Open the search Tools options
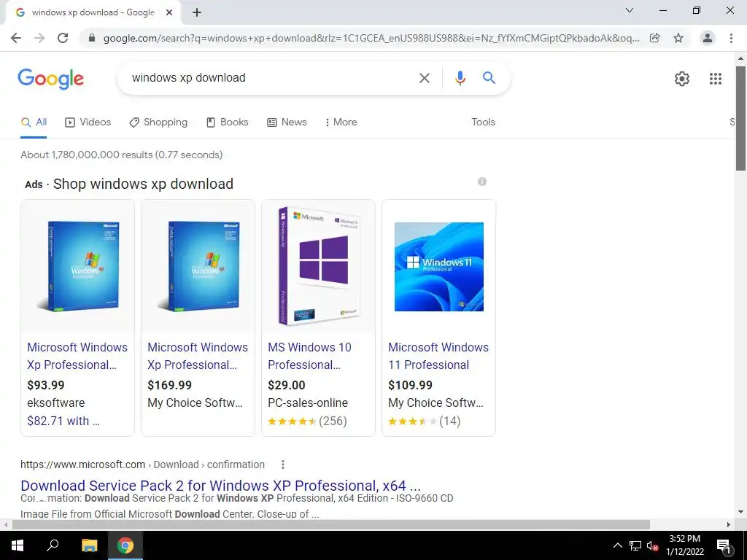 483,122
